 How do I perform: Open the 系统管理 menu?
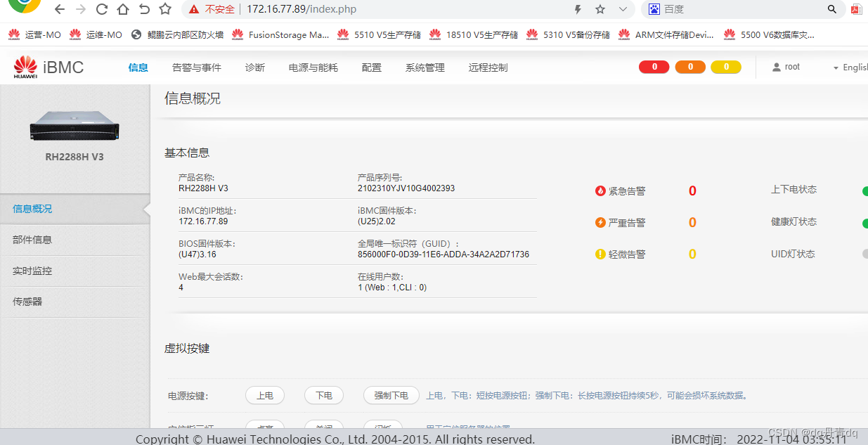pyautogui.click(x=425, y=67)
